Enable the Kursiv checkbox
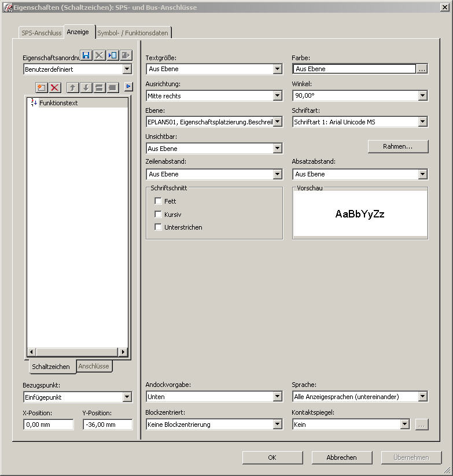Image resolution: width=453 pixels, height=476 pixels. coord(158,215)
